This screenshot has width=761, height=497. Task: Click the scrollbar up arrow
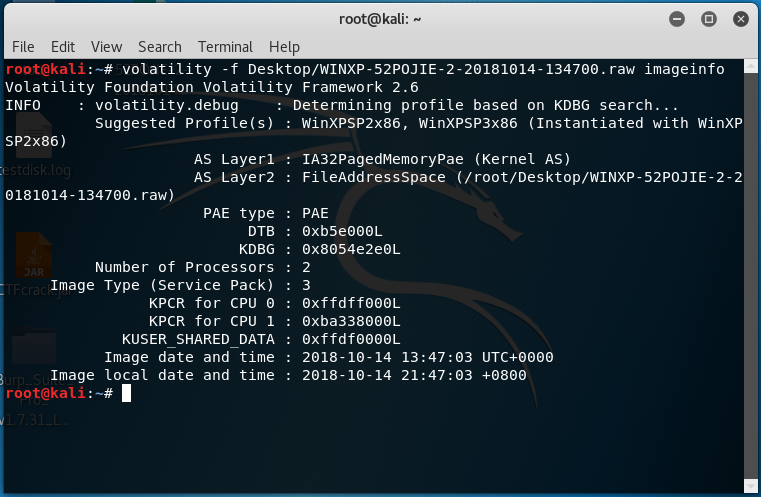click(x=750, y=66)
